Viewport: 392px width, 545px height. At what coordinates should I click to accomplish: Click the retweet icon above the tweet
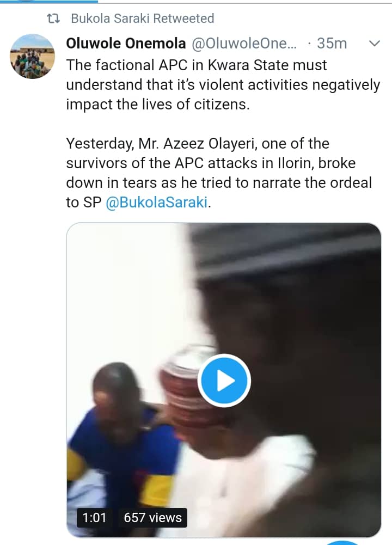(53, 19)
